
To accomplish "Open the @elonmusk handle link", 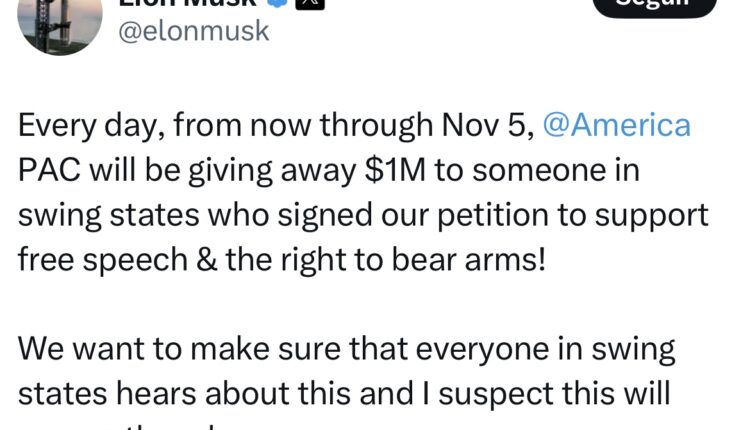I will coord(194,31).
